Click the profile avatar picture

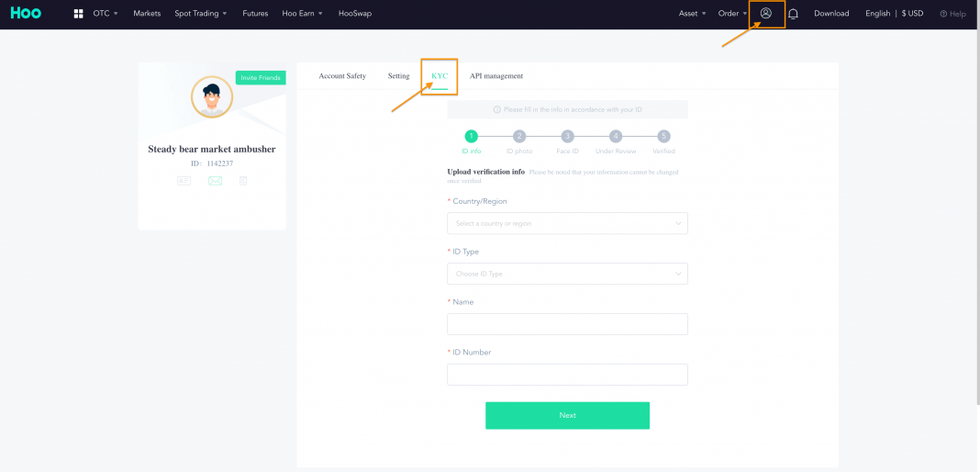[x=212, y=97]
